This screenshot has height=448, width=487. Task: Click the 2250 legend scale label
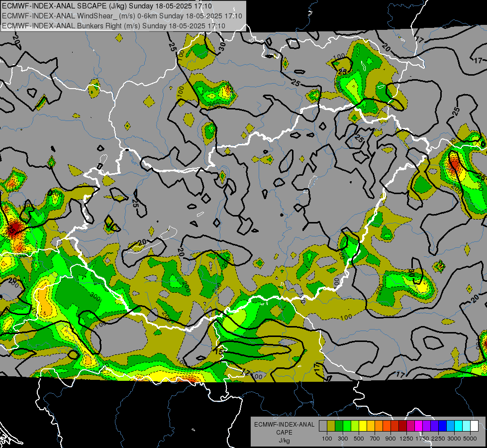(438, 439)
